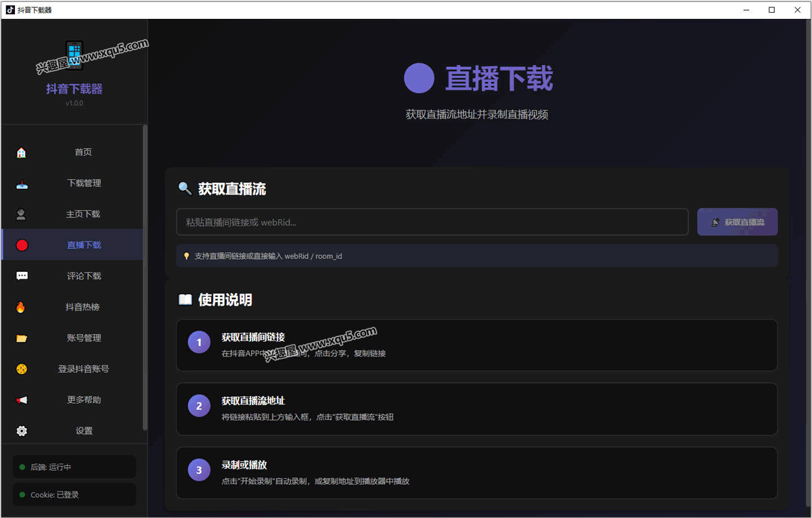
Task: Click the folder icon for 账号管理
Action: 22,338
